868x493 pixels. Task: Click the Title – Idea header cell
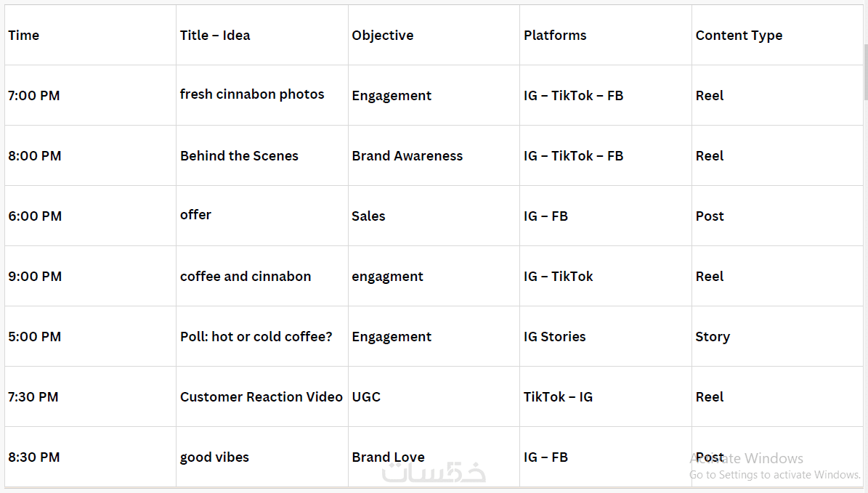click(x=215, y=36)
